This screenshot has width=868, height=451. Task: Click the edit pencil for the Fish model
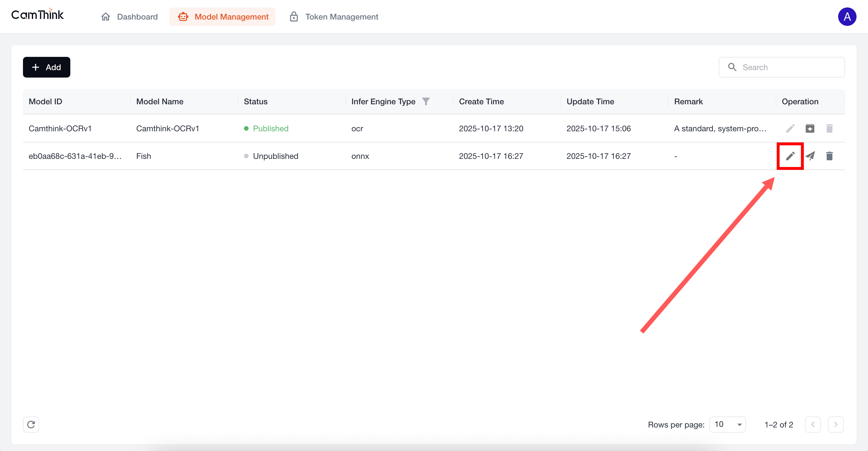pos(790,156)
